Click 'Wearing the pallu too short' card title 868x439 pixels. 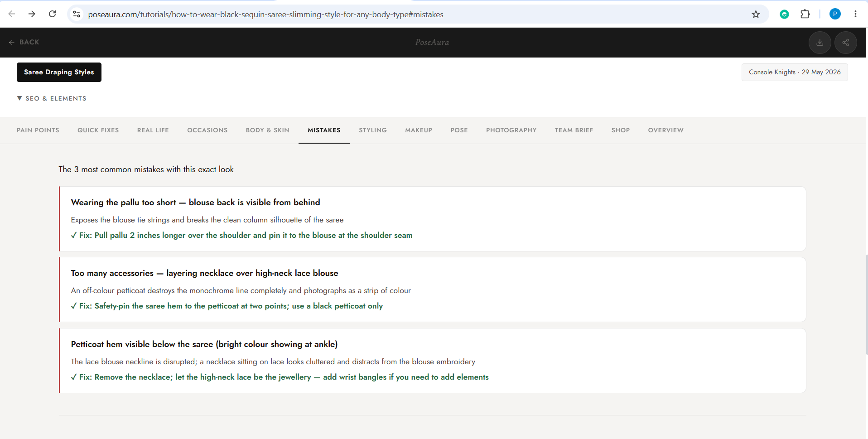coord(195,203)
